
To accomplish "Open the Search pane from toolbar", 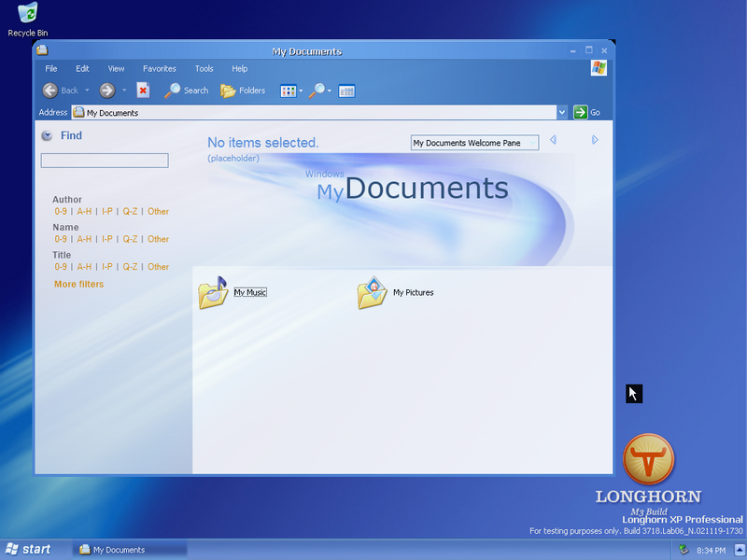I will click(x=186, y=91).
